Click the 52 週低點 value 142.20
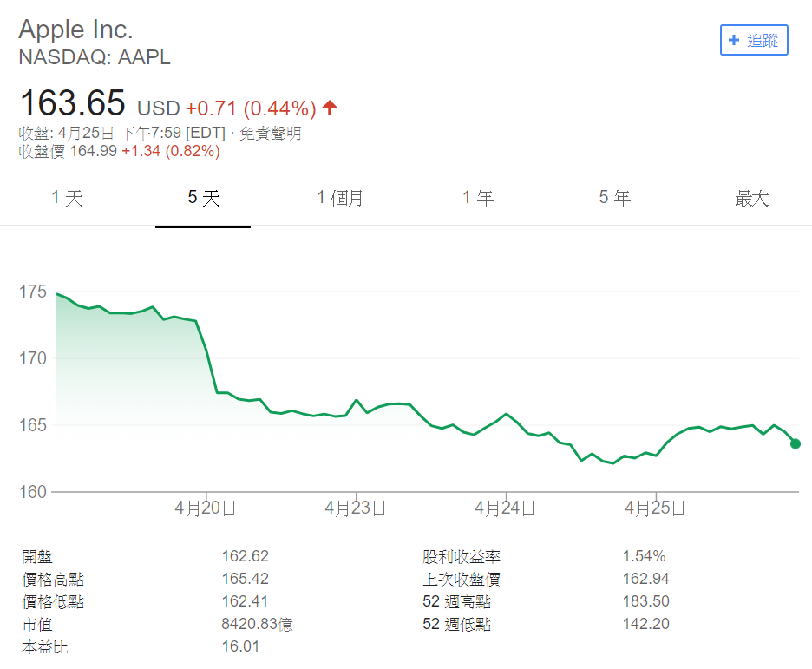Screen dimensions: 812x669 click(646, 624)
